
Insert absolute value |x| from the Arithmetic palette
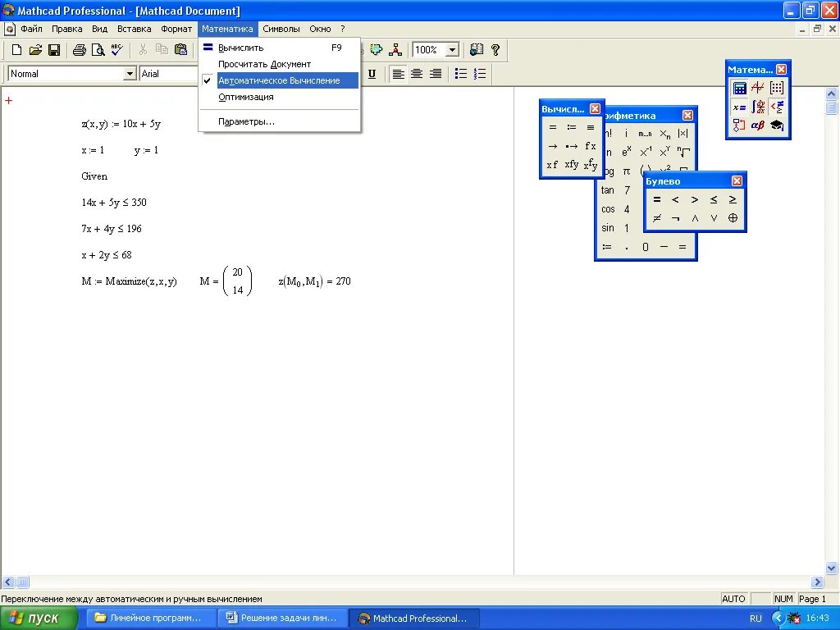pyautogui.click(x=682, y=134)
